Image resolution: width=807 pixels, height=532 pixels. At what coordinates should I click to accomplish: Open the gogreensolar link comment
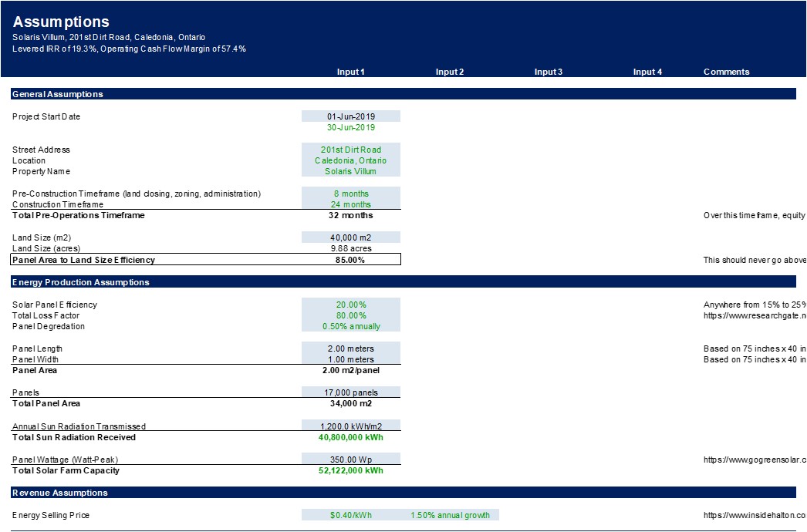[x=755, y=460]
